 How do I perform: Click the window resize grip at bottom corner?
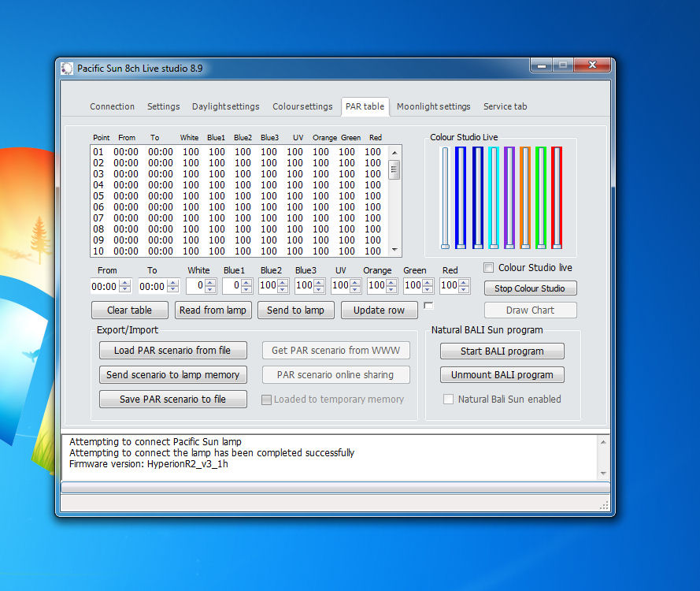[x=604, y=506]
